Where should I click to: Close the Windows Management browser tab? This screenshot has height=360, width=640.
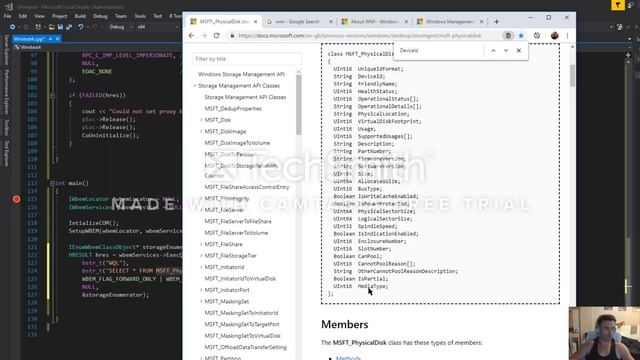click(x=482, y=22)
